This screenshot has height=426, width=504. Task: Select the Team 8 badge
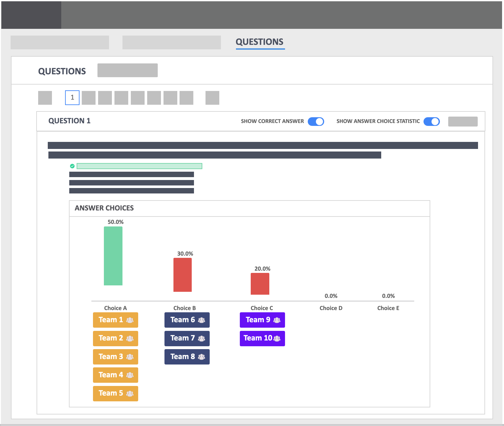click(x=187, y=357)
